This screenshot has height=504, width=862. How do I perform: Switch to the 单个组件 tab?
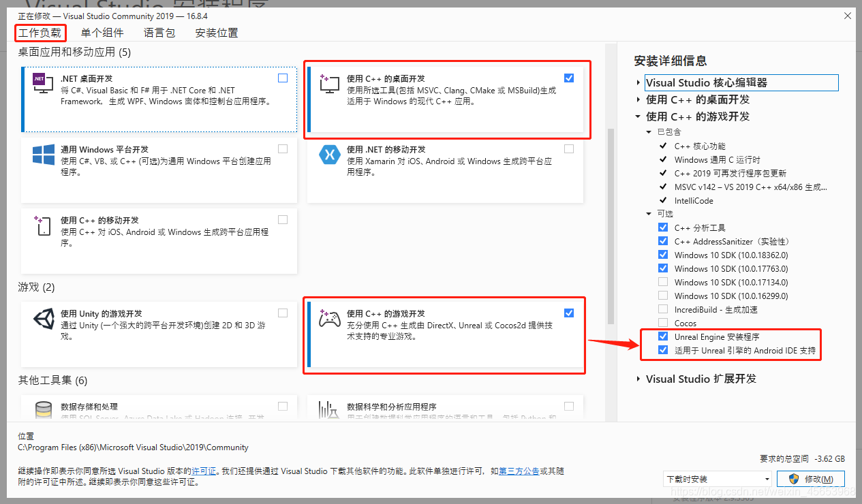point(102,33)
